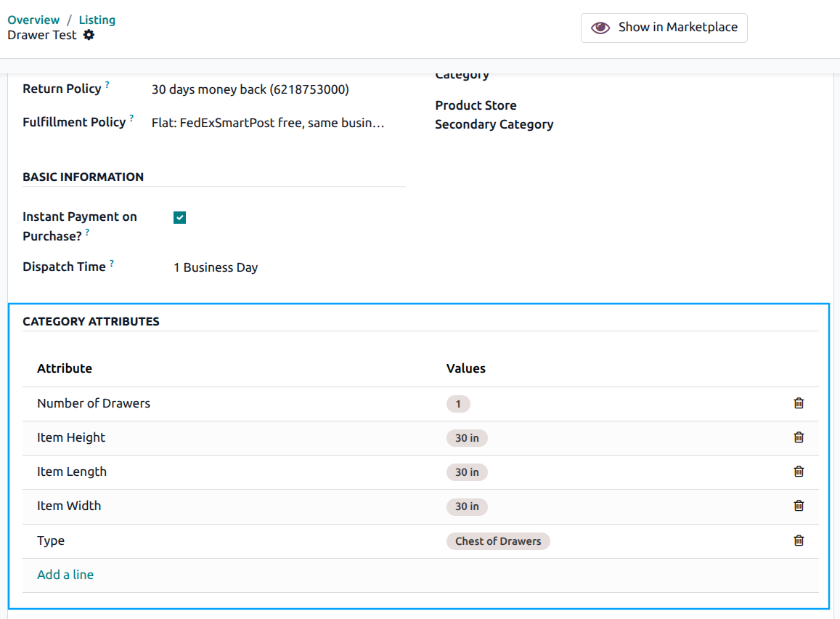Open the gear menu beside Drawer Test
The height and width of the screenshot is (619, 840).
click(x=89, y=35)
